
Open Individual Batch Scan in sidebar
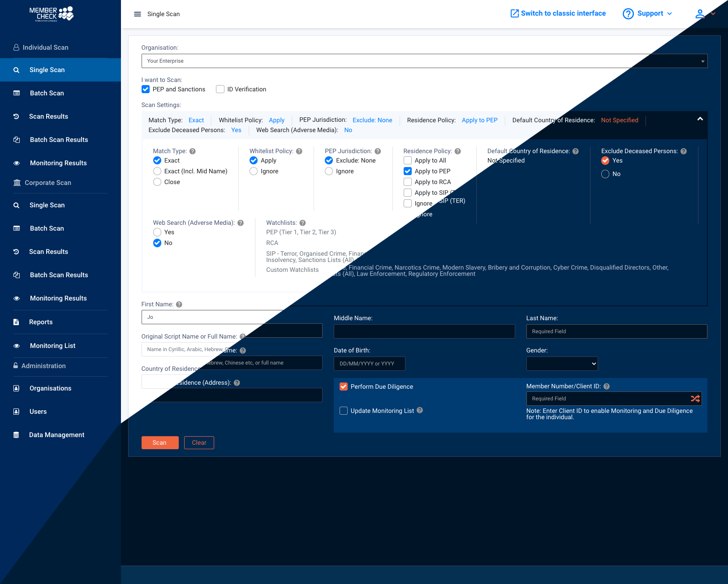point(60,93)
